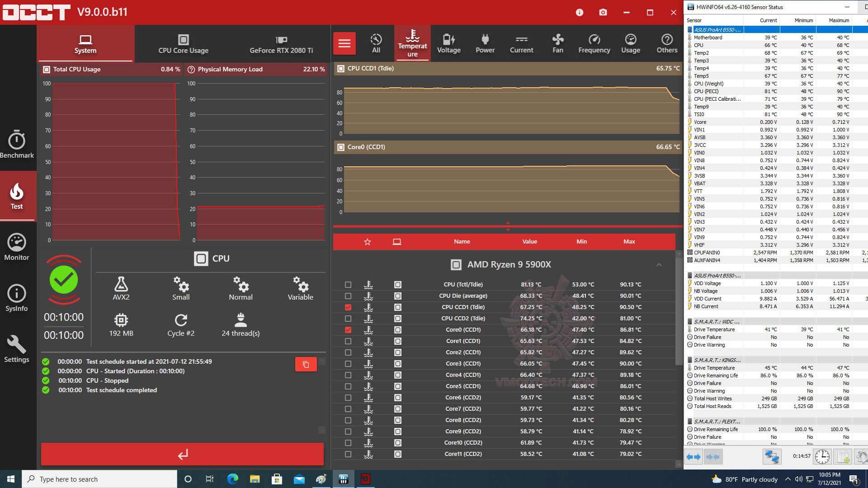The image size is (868, 488).
Task: Click the screenshot camera icon
Action: (x=603, y=12)
